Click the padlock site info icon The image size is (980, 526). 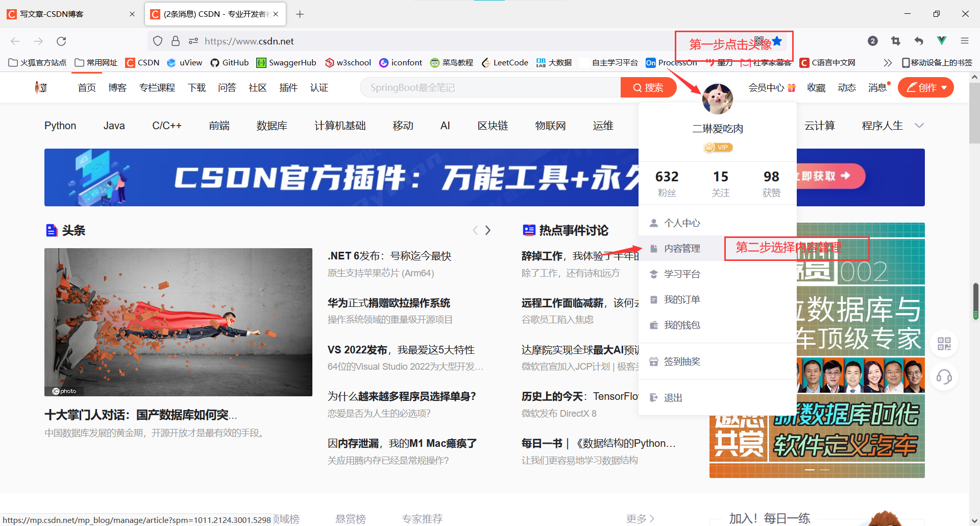pyautogui.click(x=176, y=41)
